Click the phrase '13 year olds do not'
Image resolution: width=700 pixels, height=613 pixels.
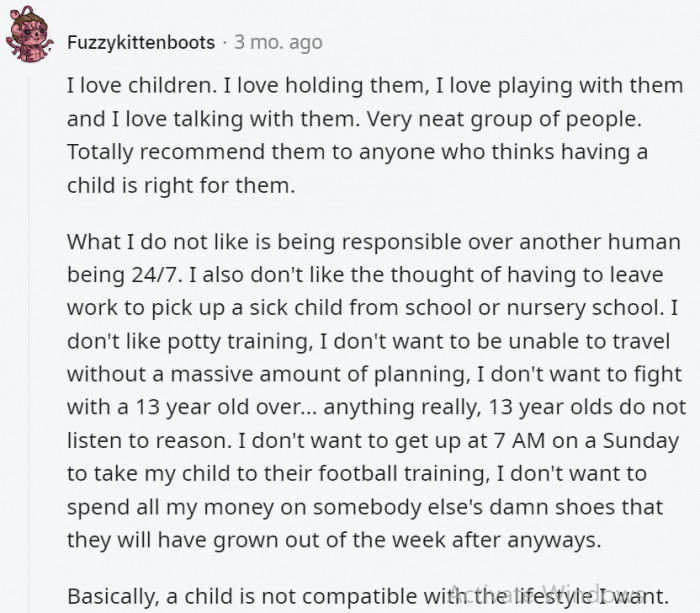tap(587, 407)
